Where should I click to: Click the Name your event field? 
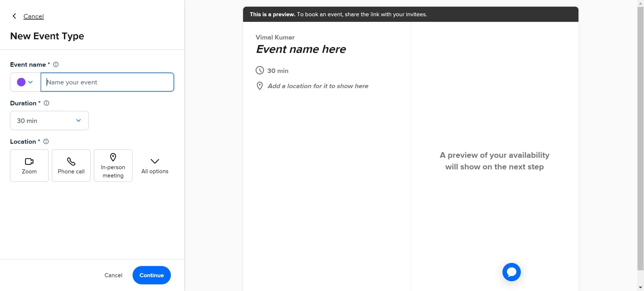(x=107, y=82)
